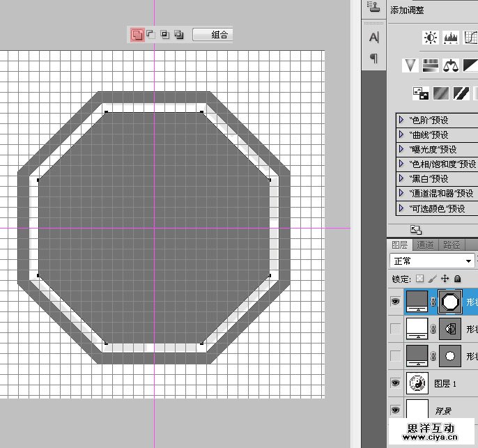Expand the "曲线" presets list
This screenshot has width=478, height=448.
click(401, 134)
